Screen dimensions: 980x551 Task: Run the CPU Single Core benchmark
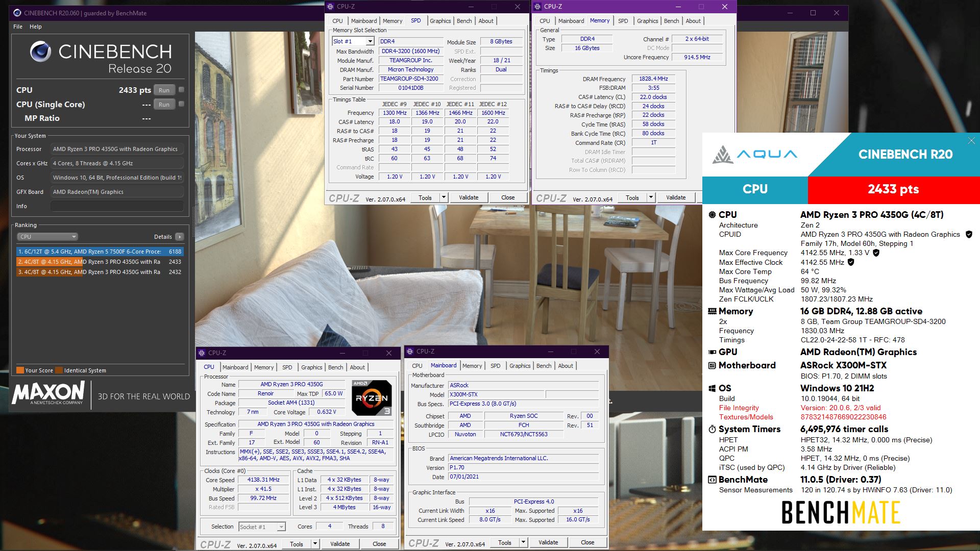click(x=164, y=104)
